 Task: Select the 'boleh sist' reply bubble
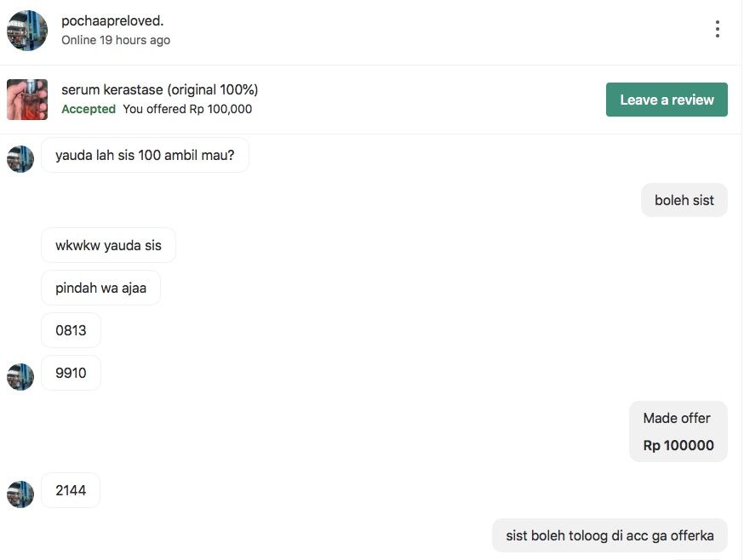click(684, 200)
